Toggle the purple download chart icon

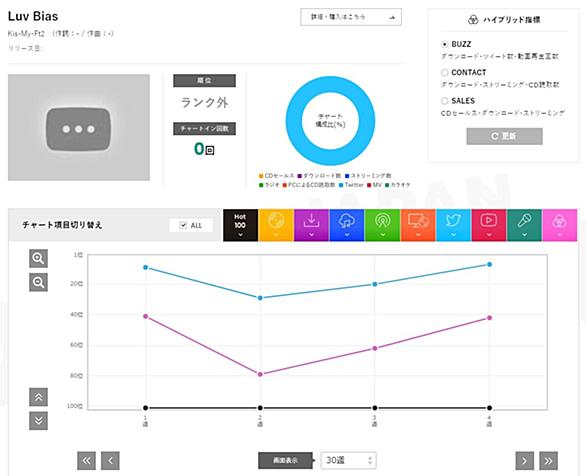(311, 225)
